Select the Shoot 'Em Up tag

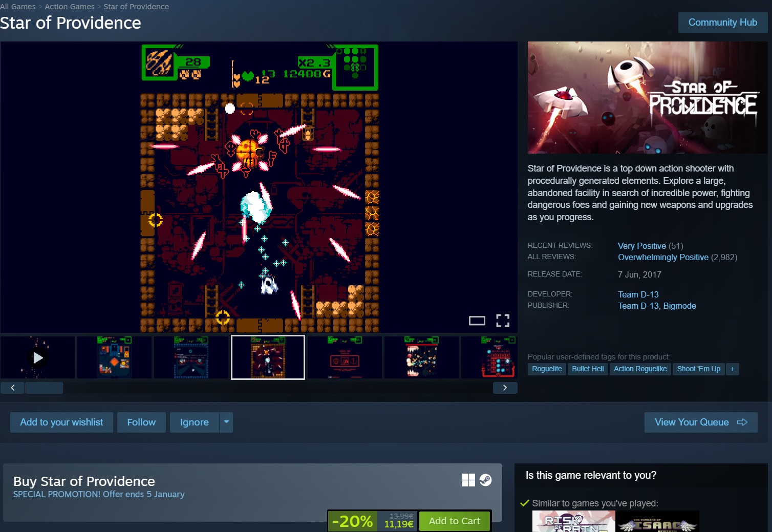699,369
